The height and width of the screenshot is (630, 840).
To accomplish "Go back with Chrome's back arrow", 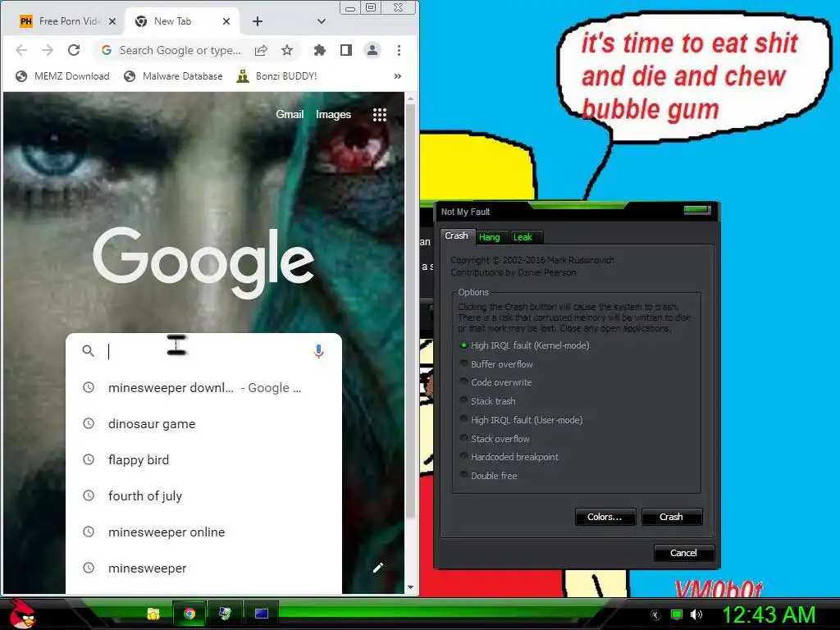I will click(21, 50).
